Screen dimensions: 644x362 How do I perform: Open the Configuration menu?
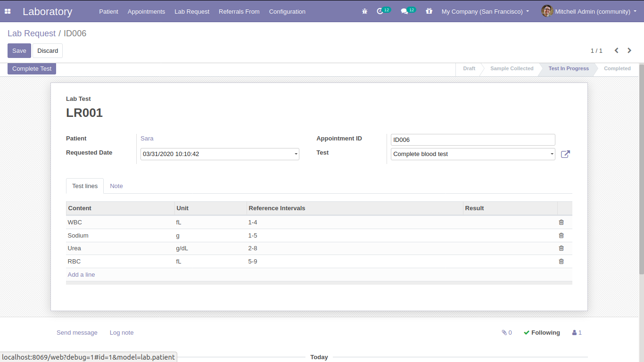pyautogui.click(x=287, y=11)
